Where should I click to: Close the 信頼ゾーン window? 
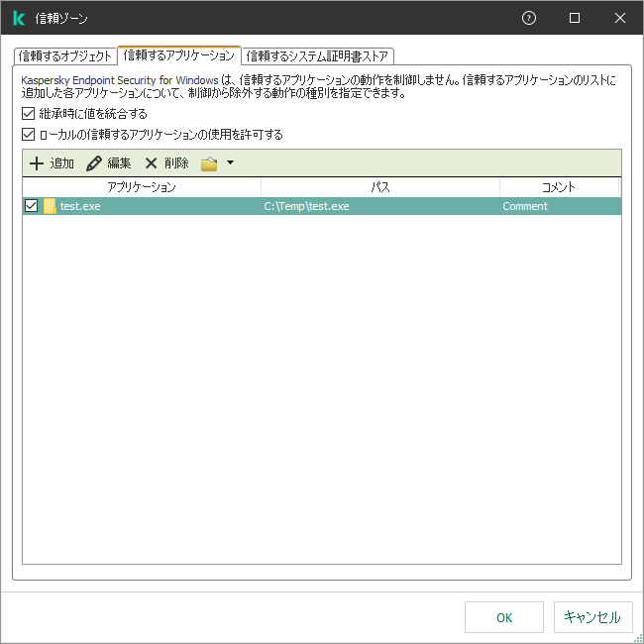click(x=620, y=18)
